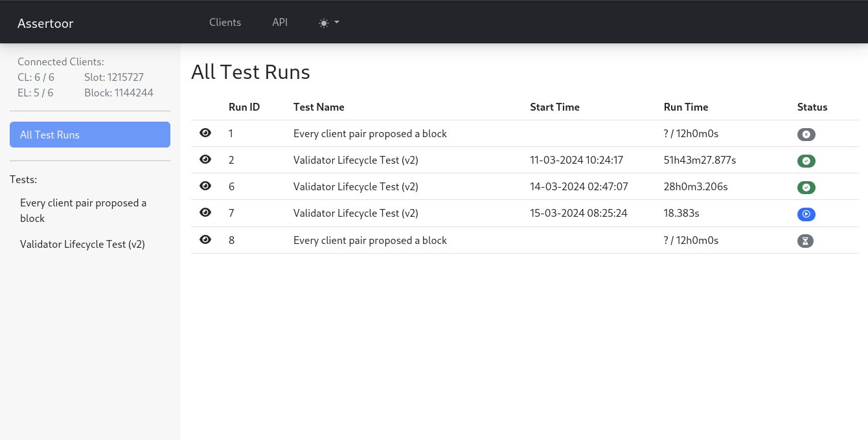
Task: Open 'Every client pair proposed a block' sidebar test
Action: coord(84,211)
